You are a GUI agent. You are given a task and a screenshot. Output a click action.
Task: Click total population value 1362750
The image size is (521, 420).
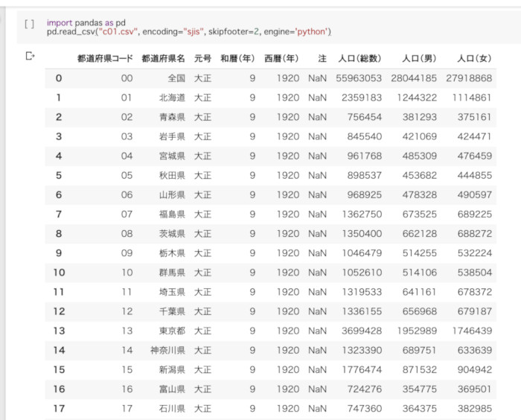362,214
